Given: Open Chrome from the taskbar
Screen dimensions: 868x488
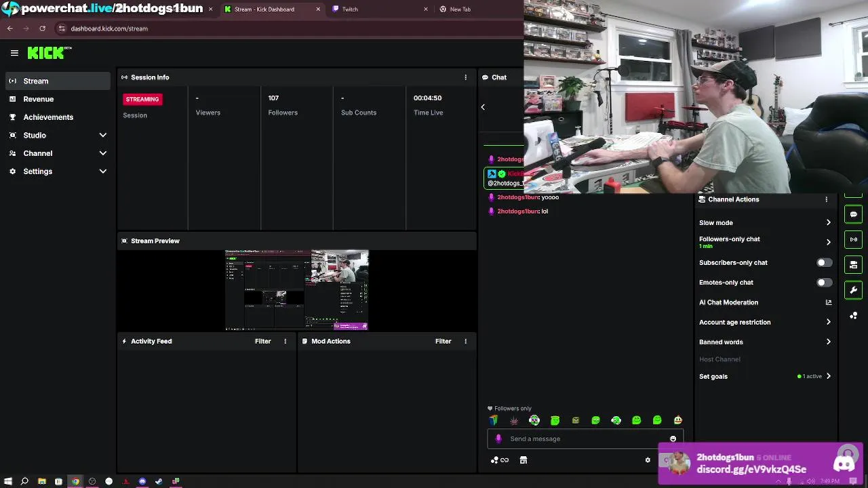Looking at the screenshot, I should 75,481.
